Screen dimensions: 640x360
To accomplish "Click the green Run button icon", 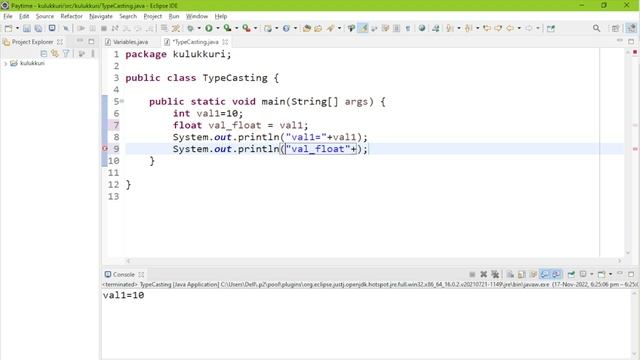I will pyautogui.click(x=209, y=28).
